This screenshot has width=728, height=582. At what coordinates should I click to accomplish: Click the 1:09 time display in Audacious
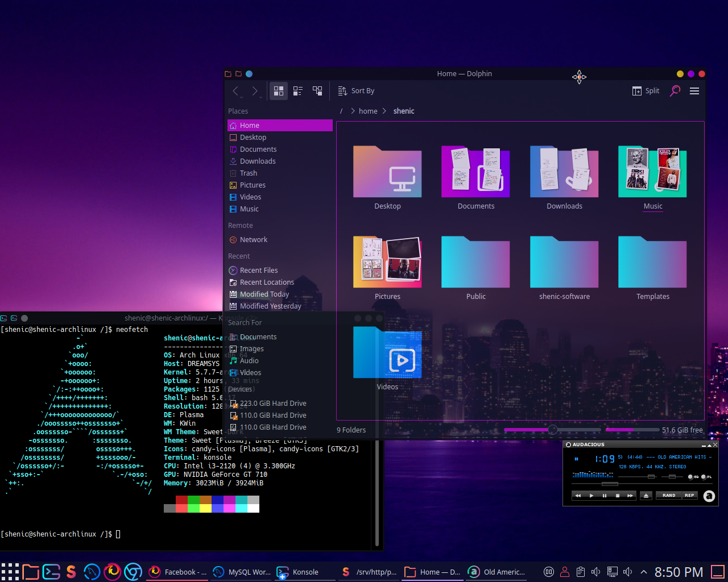tap(605, 459)
